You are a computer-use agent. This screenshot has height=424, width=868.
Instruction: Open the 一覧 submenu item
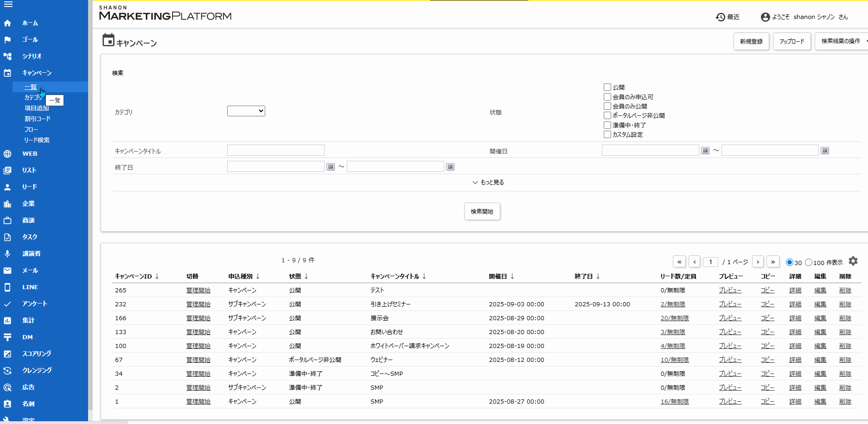31,87
